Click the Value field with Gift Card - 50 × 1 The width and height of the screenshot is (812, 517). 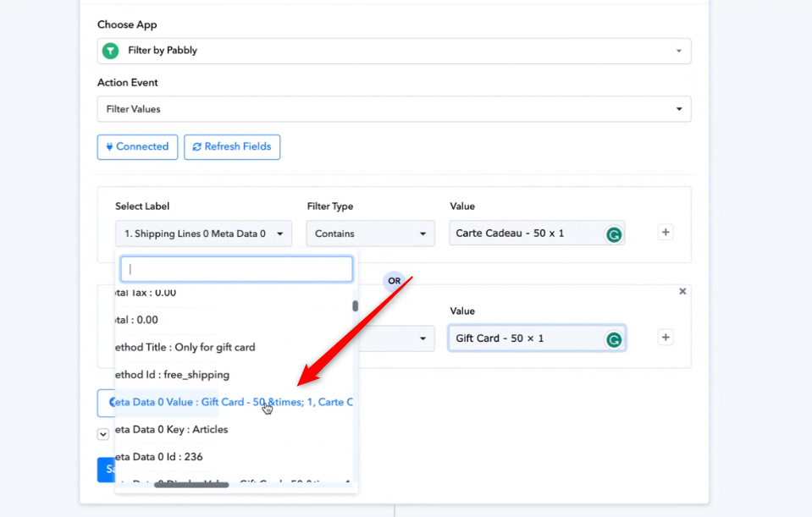537,338
